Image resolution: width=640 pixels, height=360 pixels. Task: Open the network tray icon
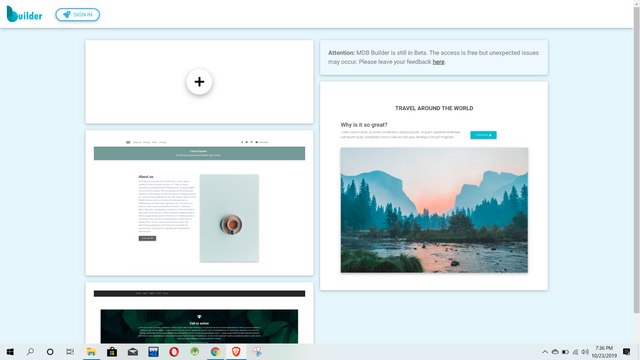coord(575,352)
